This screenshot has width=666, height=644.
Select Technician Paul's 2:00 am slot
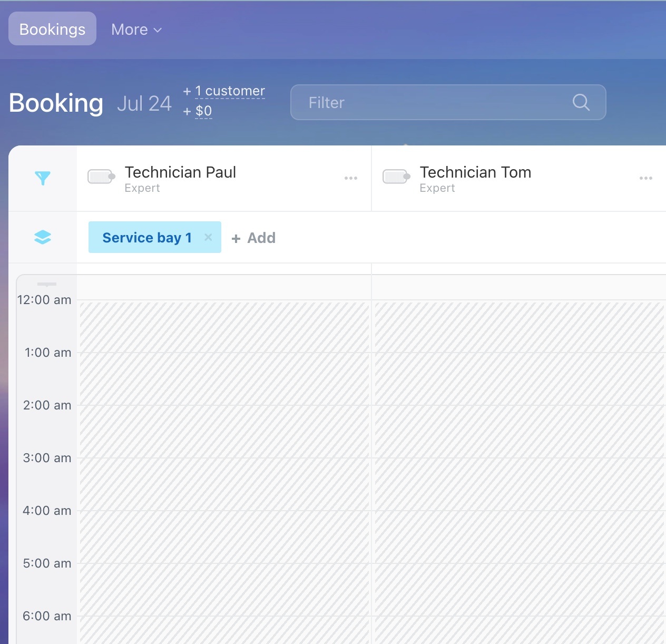point(224,431)
